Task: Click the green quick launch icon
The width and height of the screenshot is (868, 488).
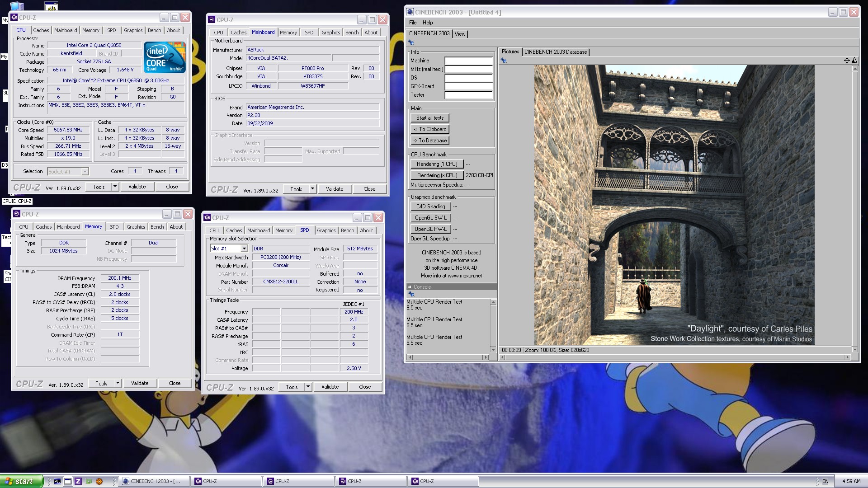Action: click(x=89, y=481)
